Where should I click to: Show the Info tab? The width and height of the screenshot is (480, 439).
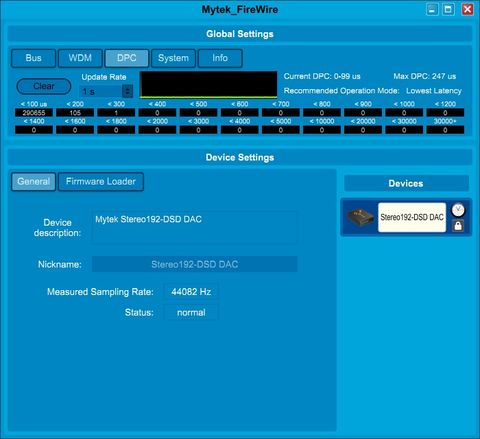click(x=220, y=58)
